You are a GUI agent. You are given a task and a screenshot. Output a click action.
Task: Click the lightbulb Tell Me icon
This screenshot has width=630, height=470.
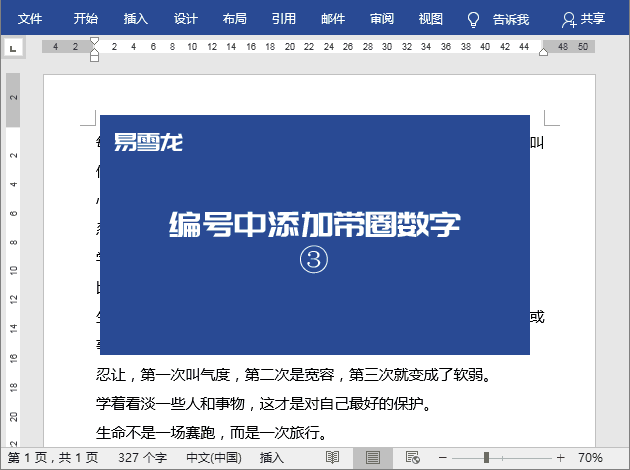pyautogui.click(x=473, y=19)
